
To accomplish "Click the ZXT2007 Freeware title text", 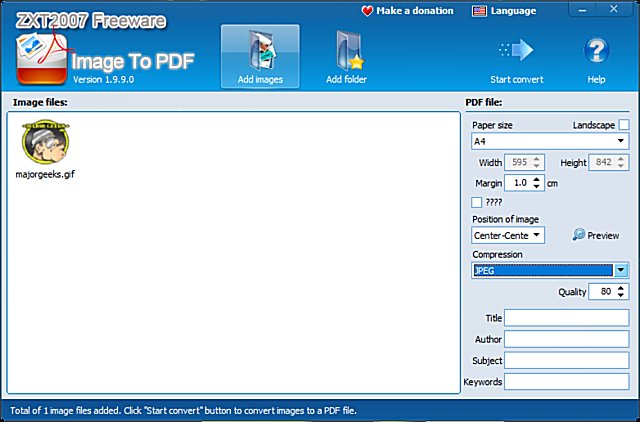I will click(91, 21).
